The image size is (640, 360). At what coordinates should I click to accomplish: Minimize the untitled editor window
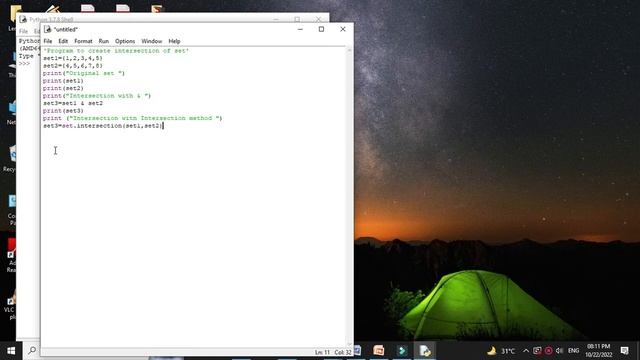pyautogui.click(x=300, y=29)
